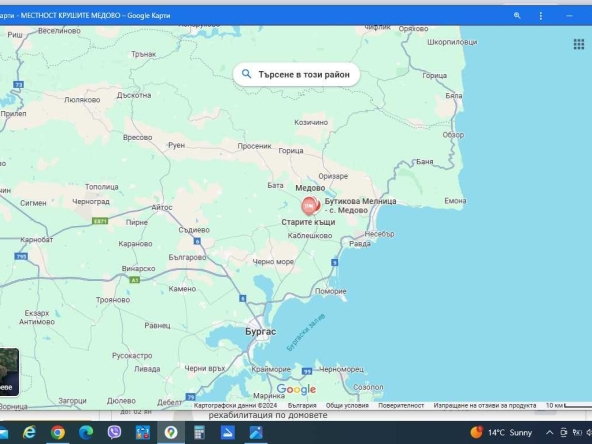Click the Шкорпиловци label
The width and height of the screenshot is (592, 444).
[x=452, y=42]
